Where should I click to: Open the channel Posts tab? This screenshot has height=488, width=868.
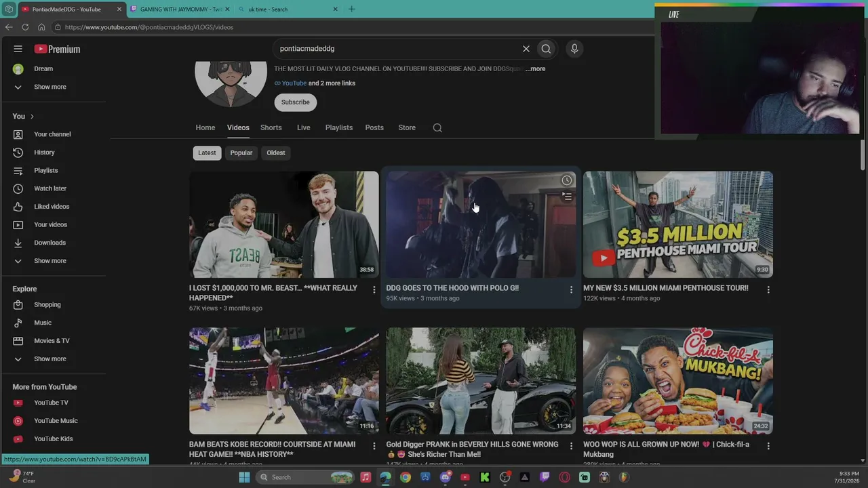click(374, 127)
